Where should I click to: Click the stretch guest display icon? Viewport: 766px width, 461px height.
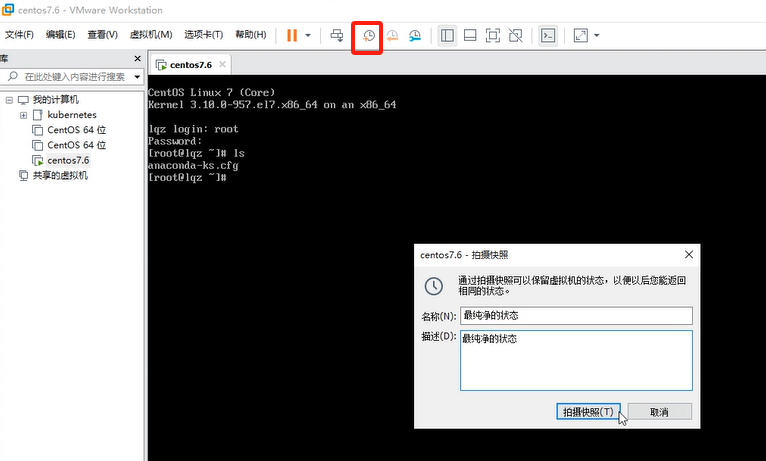pos(580,35)
